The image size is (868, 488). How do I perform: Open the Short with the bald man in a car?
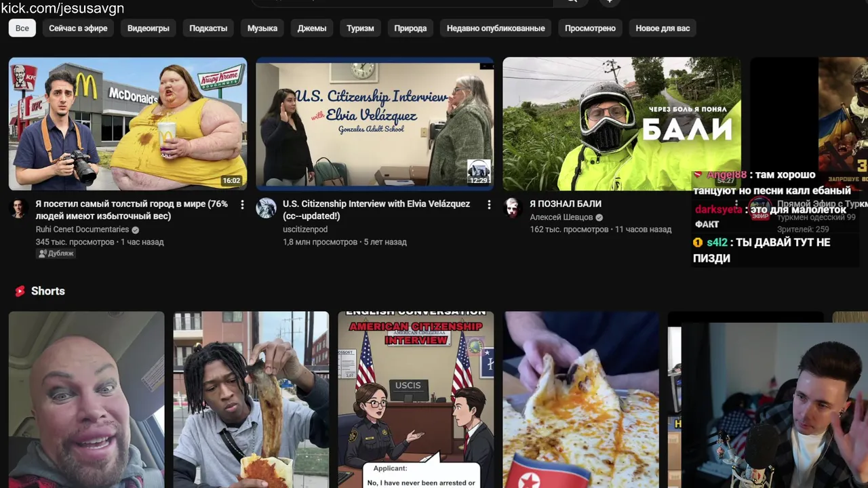[x=86, y=400]
